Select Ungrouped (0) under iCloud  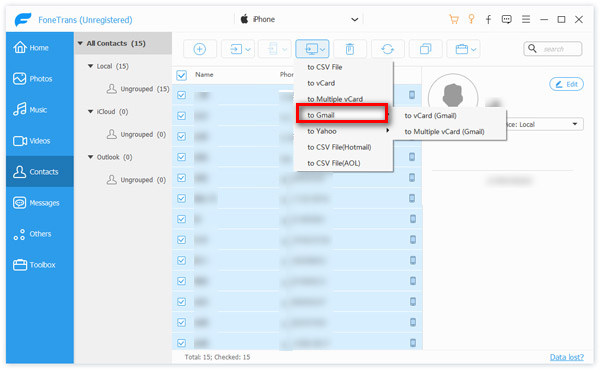tap(136, 134)
